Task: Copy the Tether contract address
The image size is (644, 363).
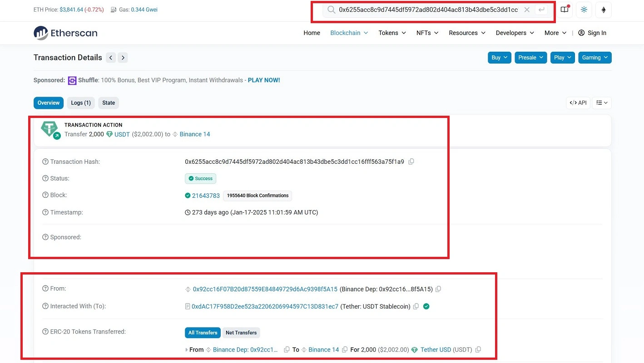Action: pos(416,306)
